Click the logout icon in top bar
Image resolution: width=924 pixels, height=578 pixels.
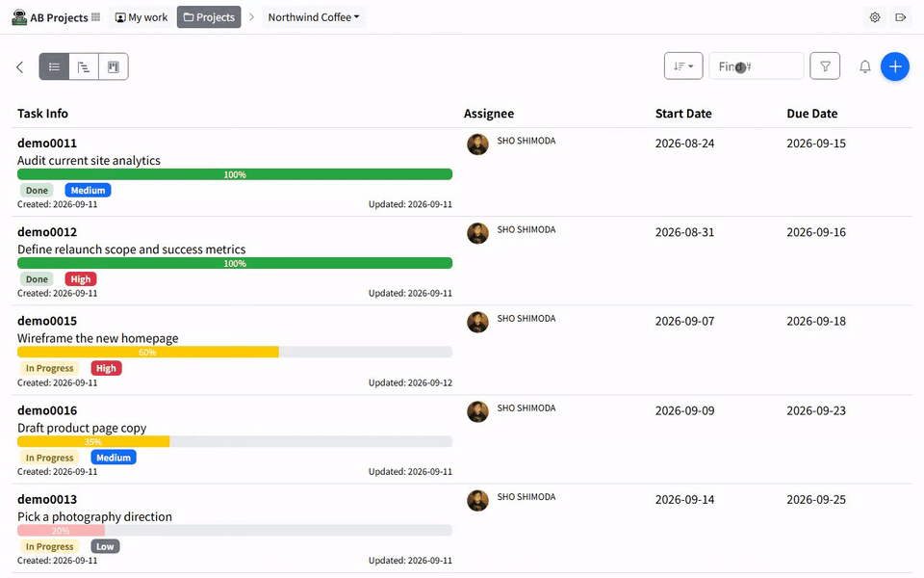click(x=901, y=17)
